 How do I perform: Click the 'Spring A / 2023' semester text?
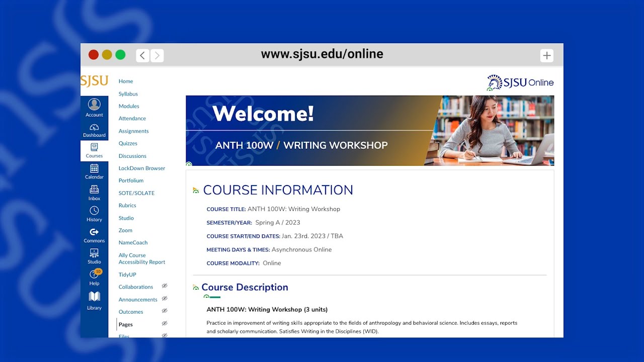point(278,223)
